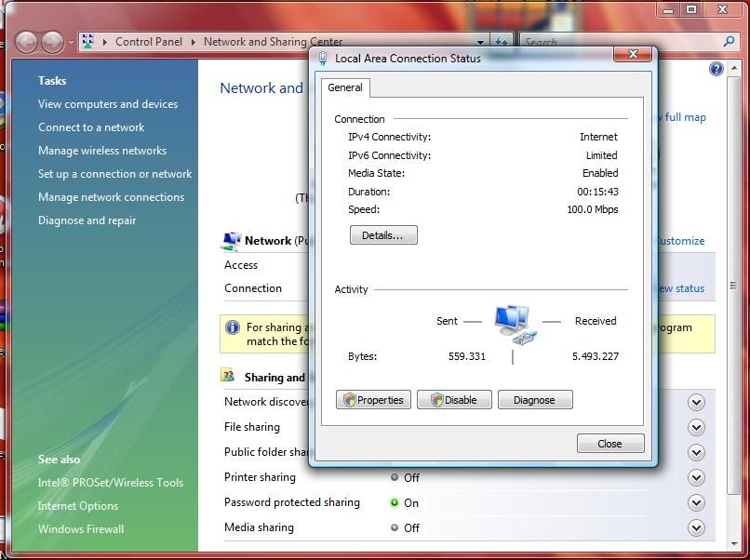Open Help with the blue question icon
The image size is (750, 560).
[717, 70]
